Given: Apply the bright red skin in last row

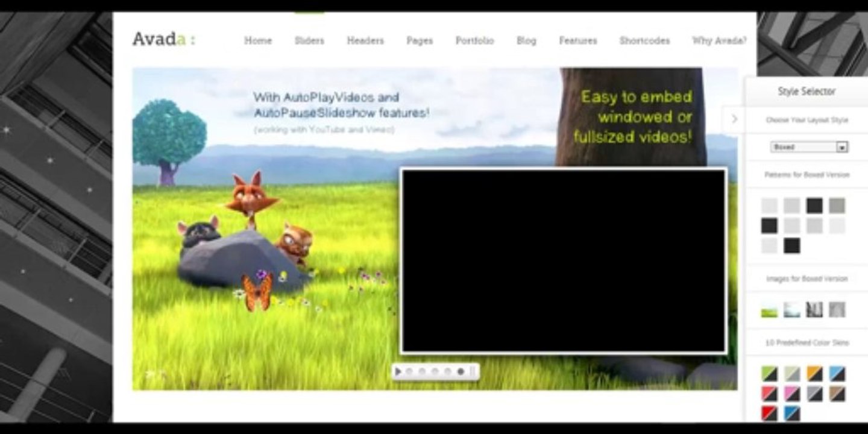Looking at the screenshot, I should [x=769, y=414].
